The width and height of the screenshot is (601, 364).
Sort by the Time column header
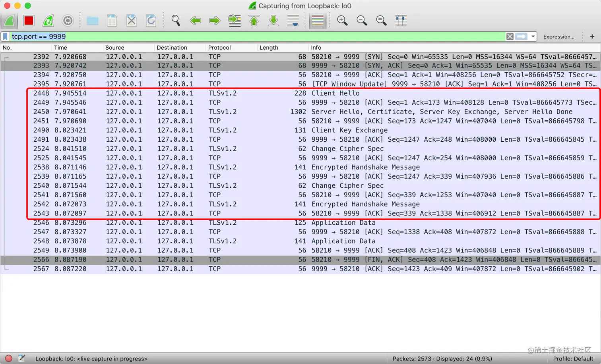77,48
